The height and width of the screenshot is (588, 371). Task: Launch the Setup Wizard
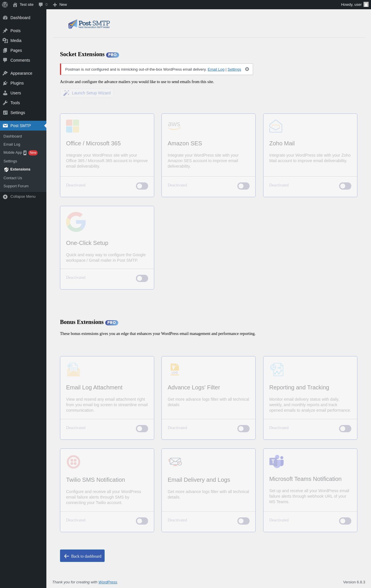87,93
